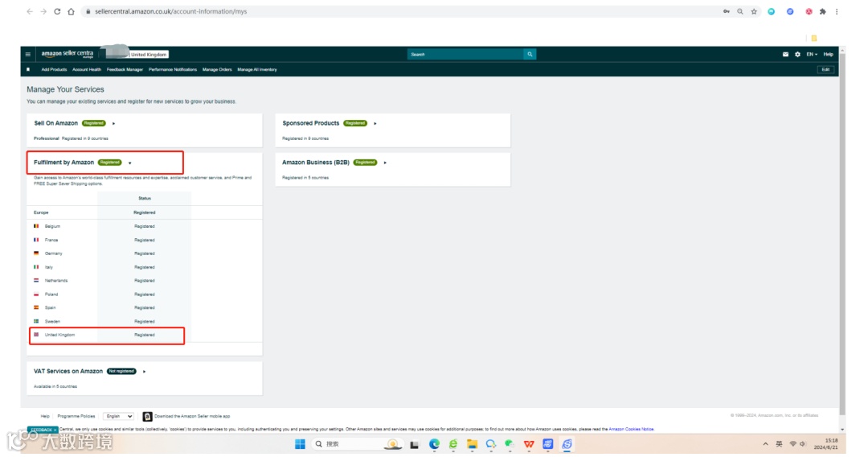Screen dimensions: 868x457
Task: Click the red circular extension icon
Action: (x=809, y=11)
